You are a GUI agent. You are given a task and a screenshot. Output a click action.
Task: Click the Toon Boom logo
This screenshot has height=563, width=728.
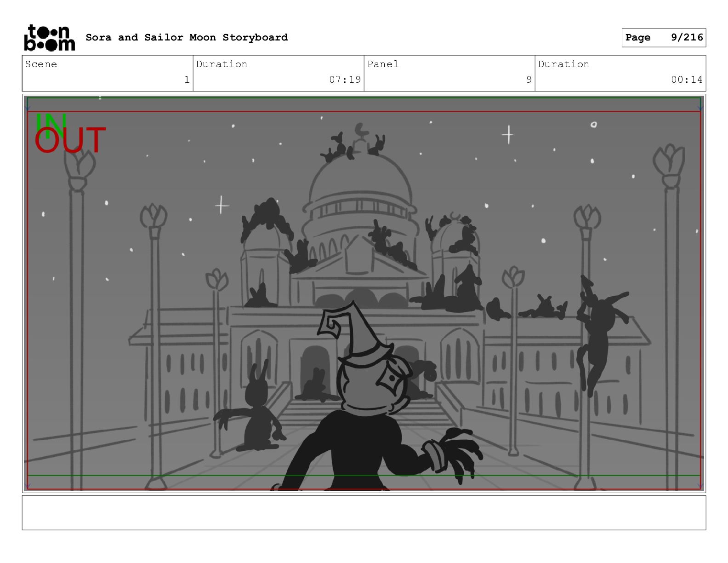point(49,37)
